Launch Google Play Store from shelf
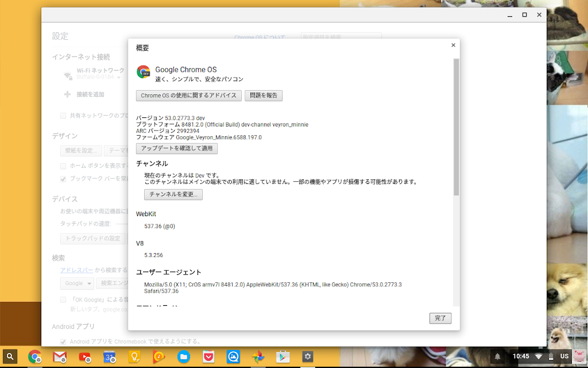 coord(283,356)
